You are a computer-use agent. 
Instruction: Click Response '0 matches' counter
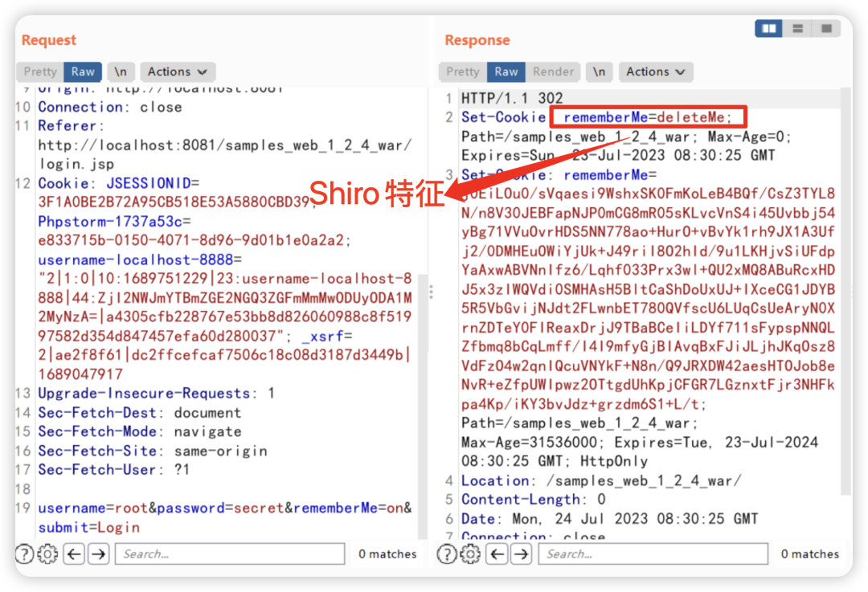[x=810, y=553]
